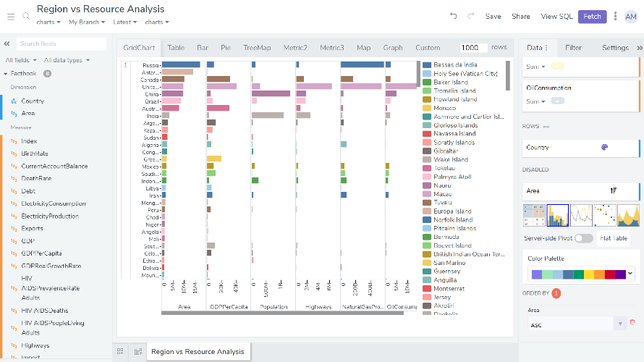Click the undo arrow icon
This screenshot has height=362, width=644.
coord(453,16)
